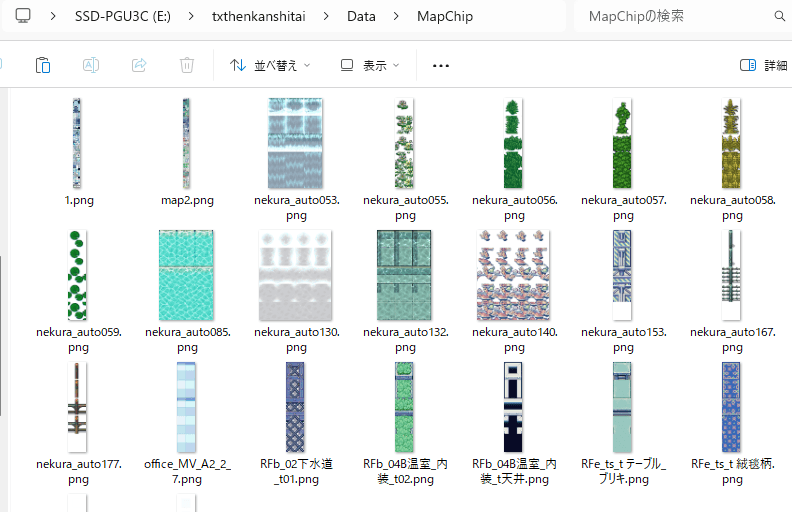Click the This PC monitor icon
Viewport: 792px width, 512px height.
coord(24,17)
